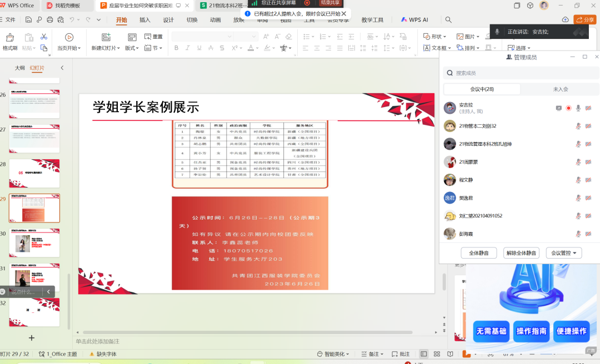Open the Design (设计) ribbon tab
The height and width of the screenshot is (364, 600).
point(168,20)
